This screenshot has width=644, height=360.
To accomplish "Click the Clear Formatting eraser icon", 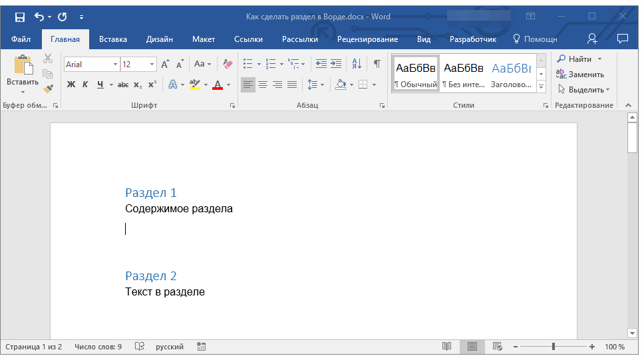I will point(228,64).
